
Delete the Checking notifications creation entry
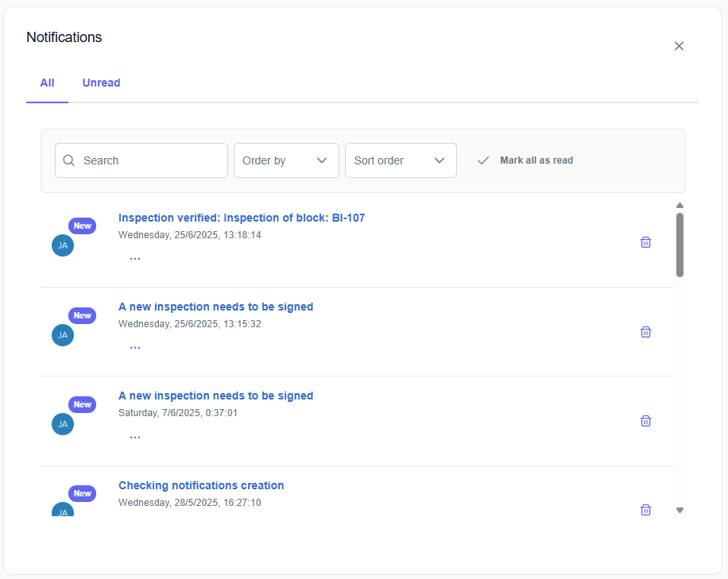pyautogui.click(x=645, y=510)
